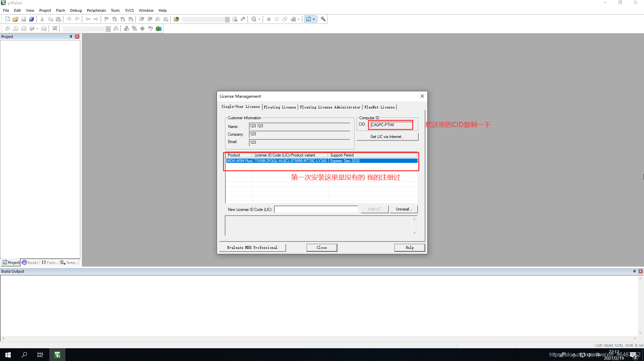This screenshot has height=361, width=644.
Task: Click the Product column header
Action: 239,155
